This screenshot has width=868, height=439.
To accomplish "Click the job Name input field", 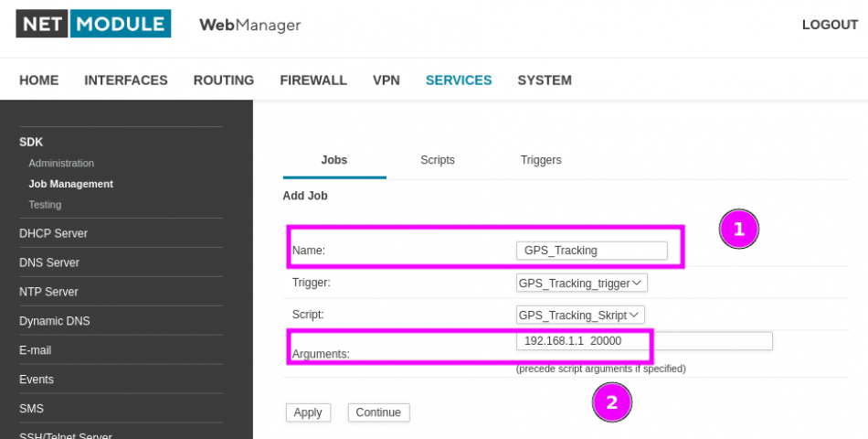I will click(x=592, y=251).
